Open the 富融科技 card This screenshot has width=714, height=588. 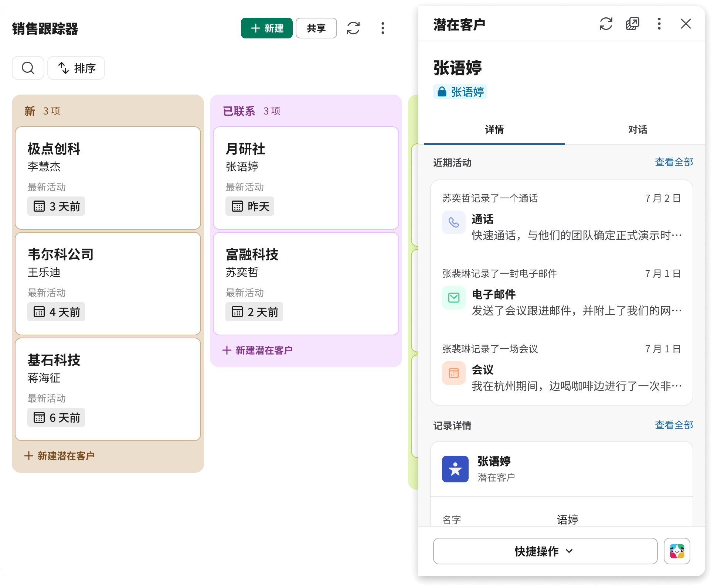point(306,284)
